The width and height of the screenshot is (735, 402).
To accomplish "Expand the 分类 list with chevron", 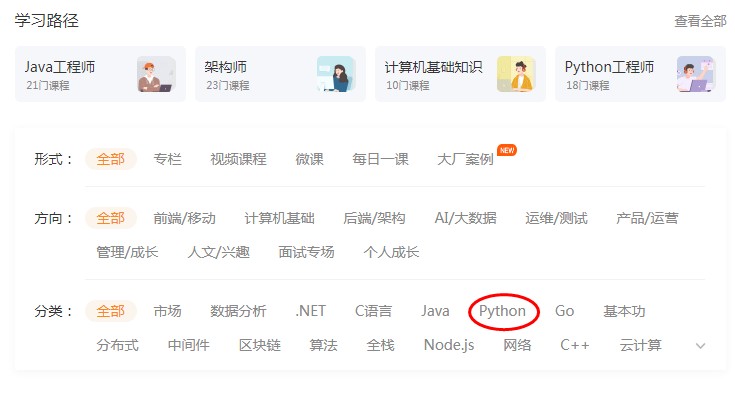I will (x=700, y=346).
